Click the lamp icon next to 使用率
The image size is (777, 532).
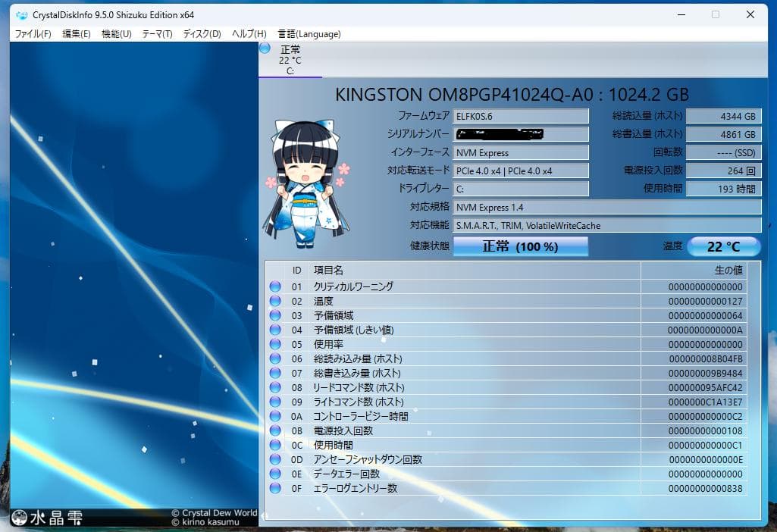(x=274, y=344)
